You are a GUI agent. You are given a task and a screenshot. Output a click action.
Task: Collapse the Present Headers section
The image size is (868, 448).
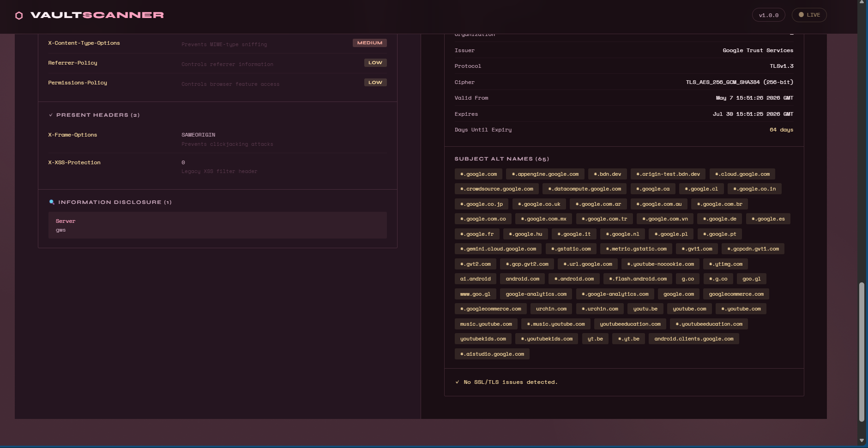(94, 115)
